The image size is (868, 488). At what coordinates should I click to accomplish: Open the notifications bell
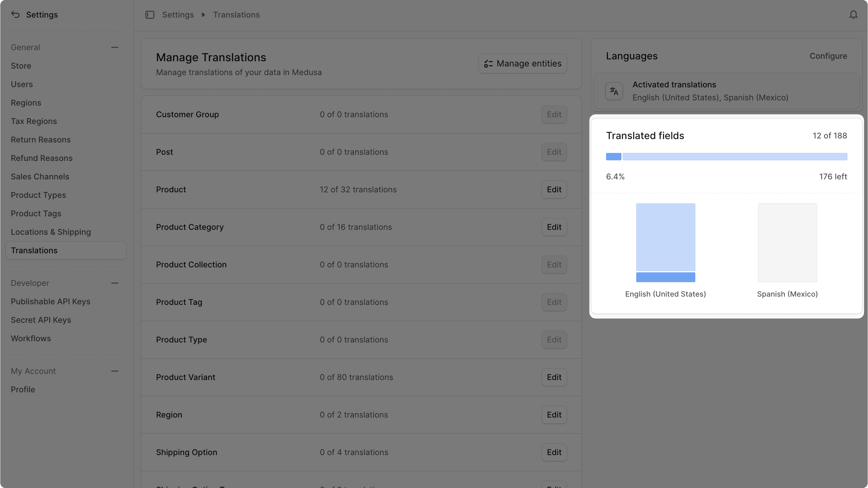click(853, 14)
